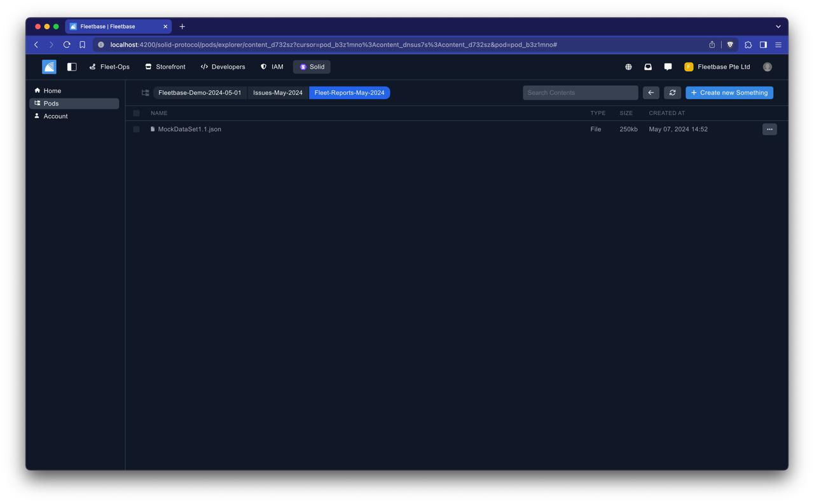The image size is (814, 504).
Task: Click the user avatar icon
Action: click(x=768, y=67)
